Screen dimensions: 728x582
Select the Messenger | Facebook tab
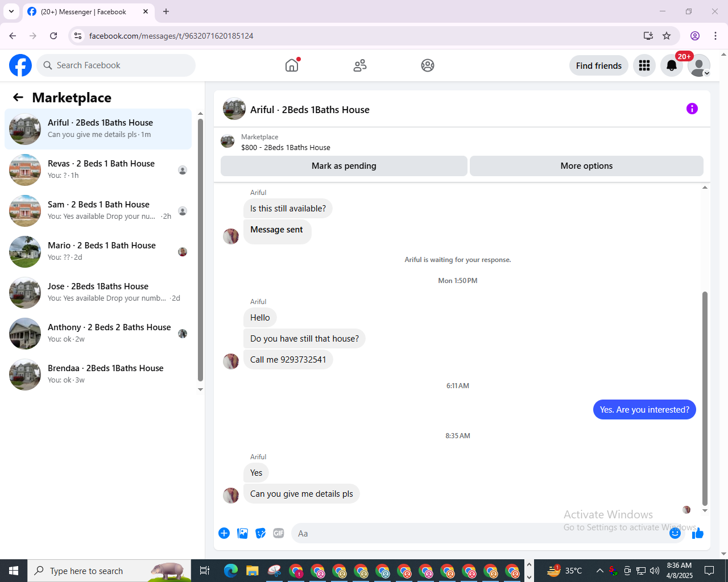(88, 11)
